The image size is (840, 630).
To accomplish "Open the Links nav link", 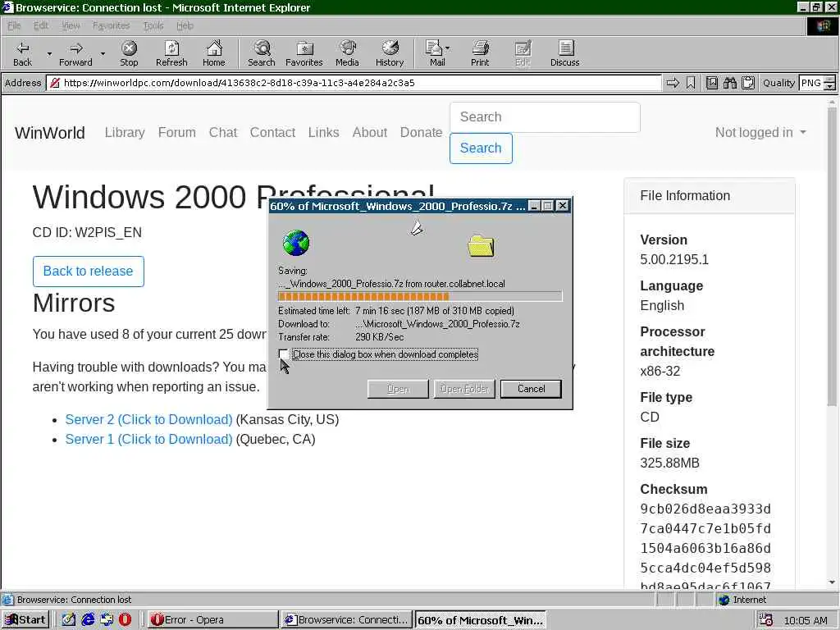I will point(323,132).
